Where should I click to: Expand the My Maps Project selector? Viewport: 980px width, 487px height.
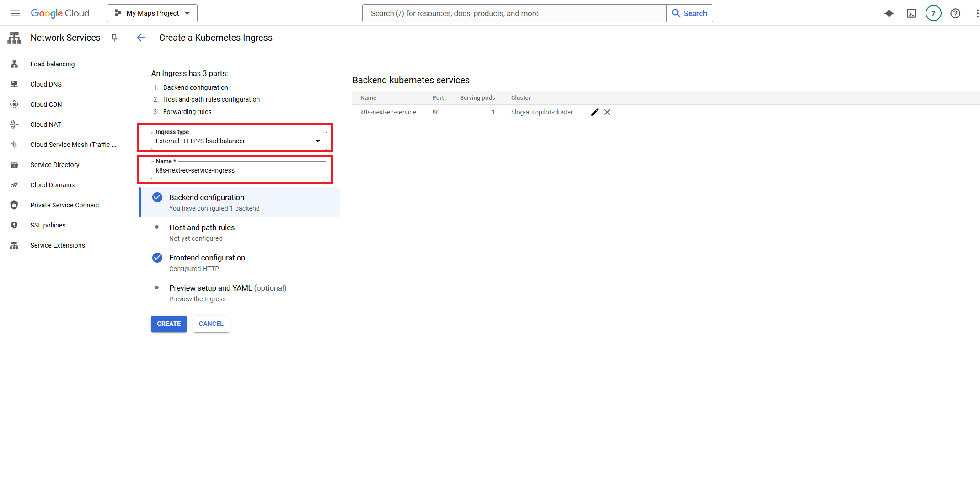152,13
